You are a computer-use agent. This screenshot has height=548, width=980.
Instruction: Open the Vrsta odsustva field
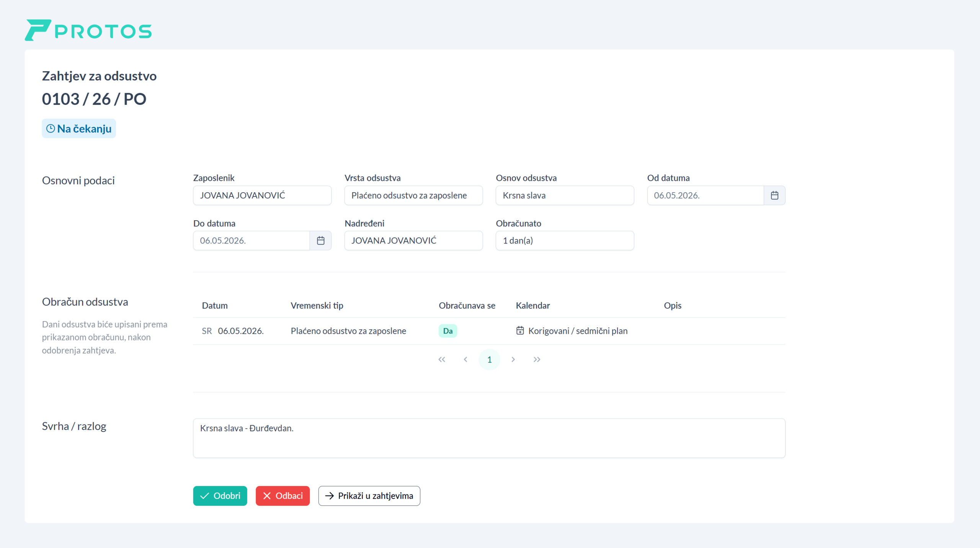[413, 195]
